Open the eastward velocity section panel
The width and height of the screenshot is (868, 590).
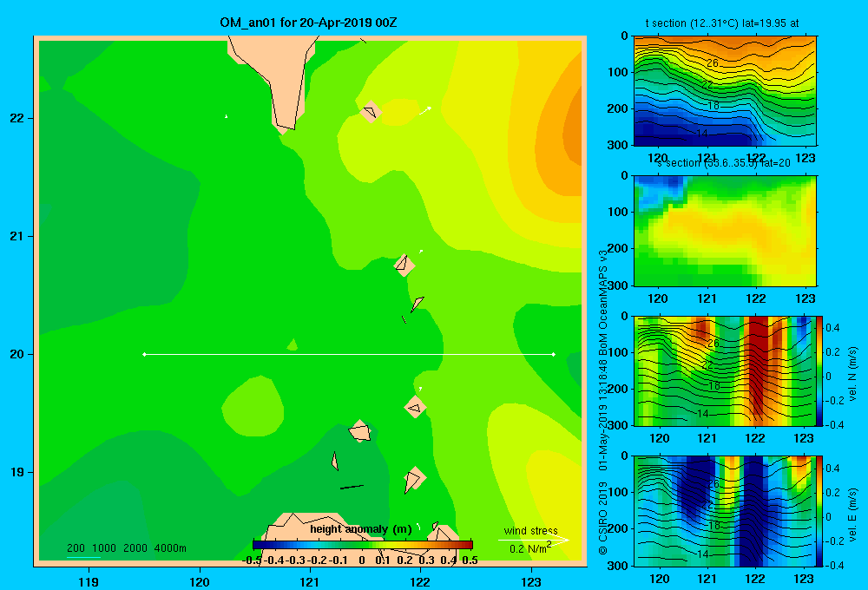coord(725,511)
